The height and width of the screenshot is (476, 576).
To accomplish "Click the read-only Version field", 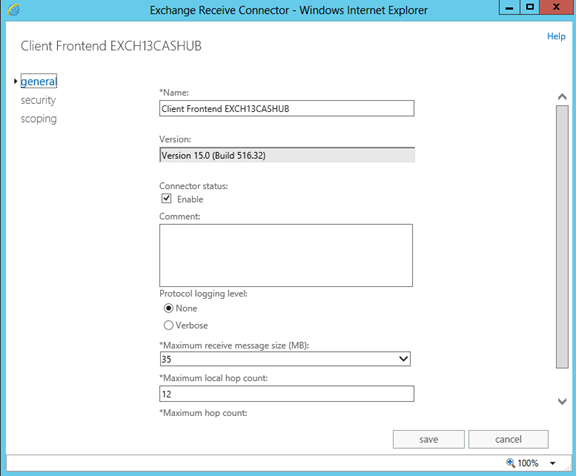I will point(287,155).
